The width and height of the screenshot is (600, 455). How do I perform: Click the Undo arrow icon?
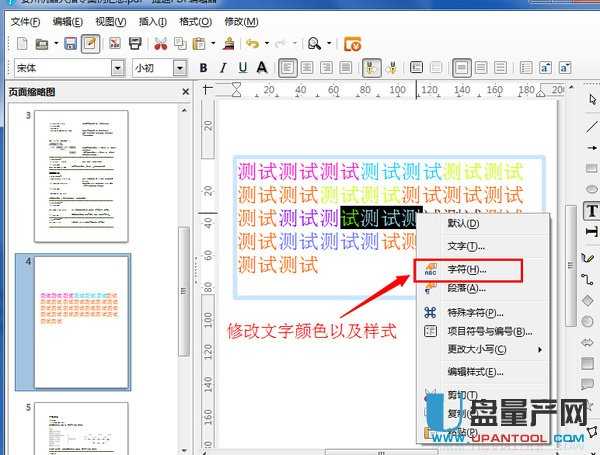pos(252,44)
